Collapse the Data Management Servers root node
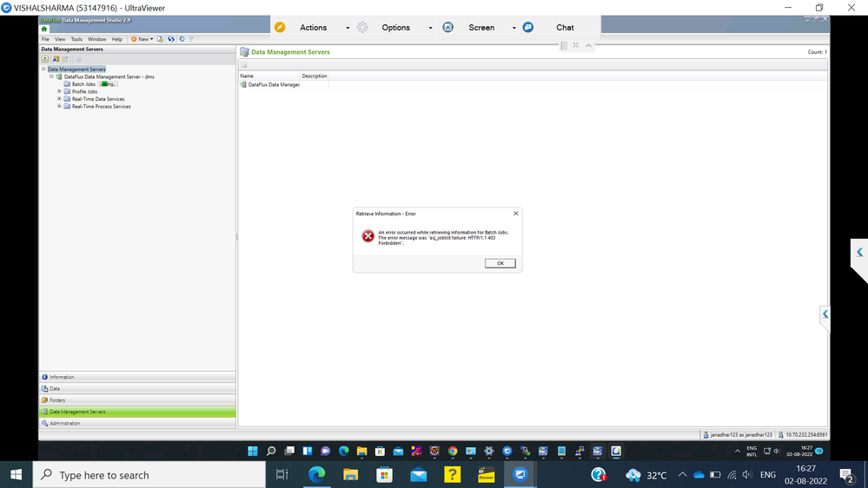Image resolution: width=868 pixels, height=488 pixels. point(43,69)
